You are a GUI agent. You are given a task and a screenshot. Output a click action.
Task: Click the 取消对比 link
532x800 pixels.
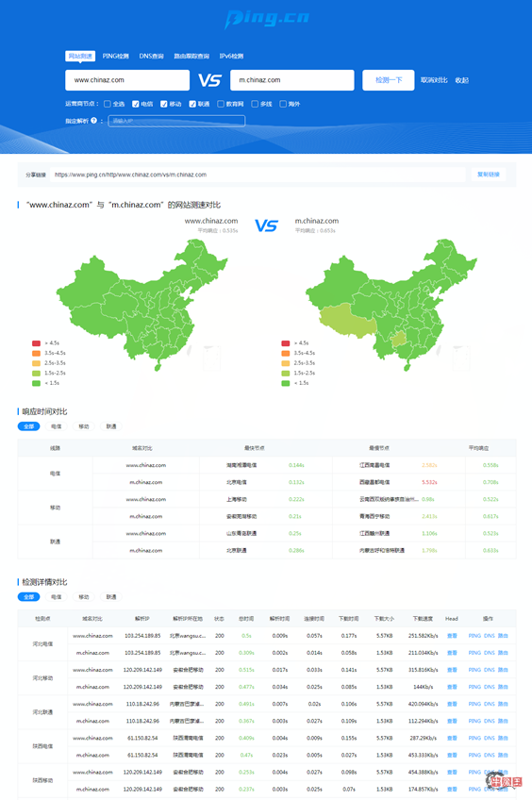[434, 80]
